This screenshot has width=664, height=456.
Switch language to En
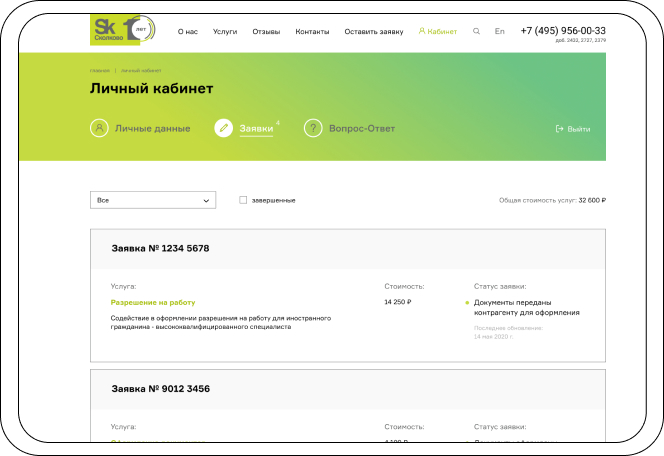tap(500, 31)
